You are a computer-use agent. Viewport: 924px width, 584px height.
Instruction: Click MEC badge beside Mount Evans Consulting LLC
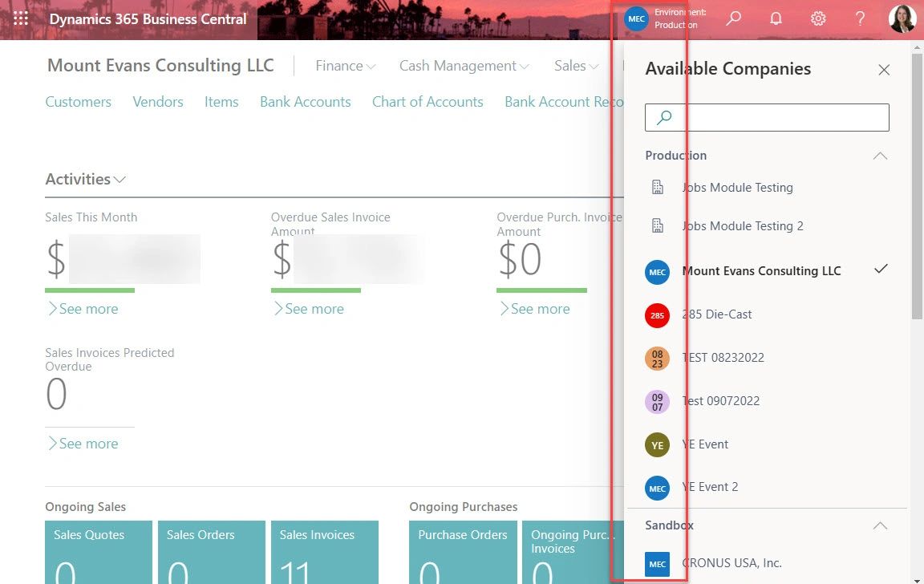(657, 272)
